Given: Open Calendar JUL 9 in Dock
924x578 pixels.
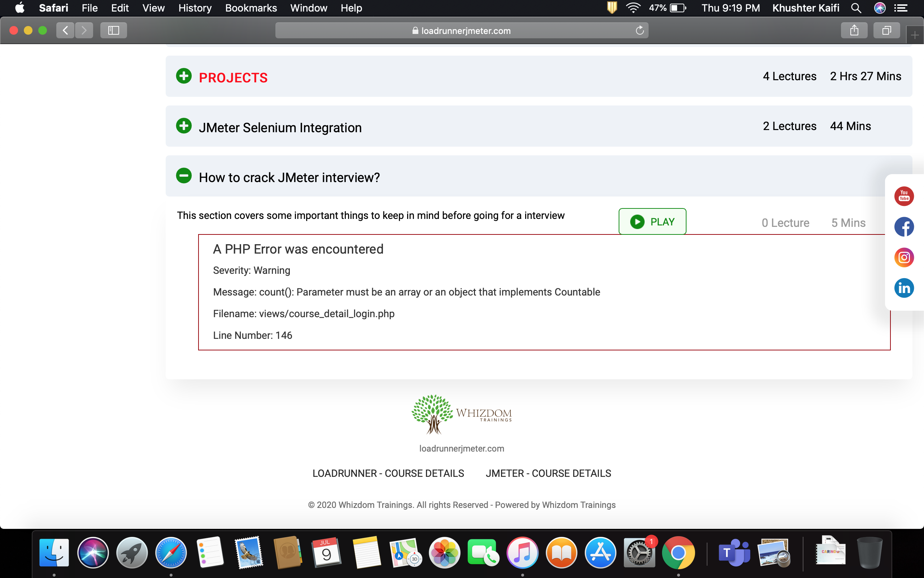Looking at the screenshot, I should pyautogui.click(x=326, y=553).
